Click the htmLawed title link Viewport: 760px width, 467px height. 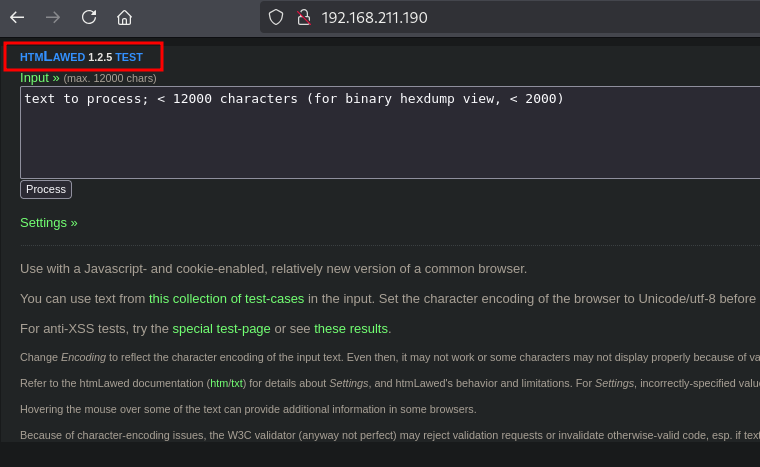coord(52,57)
